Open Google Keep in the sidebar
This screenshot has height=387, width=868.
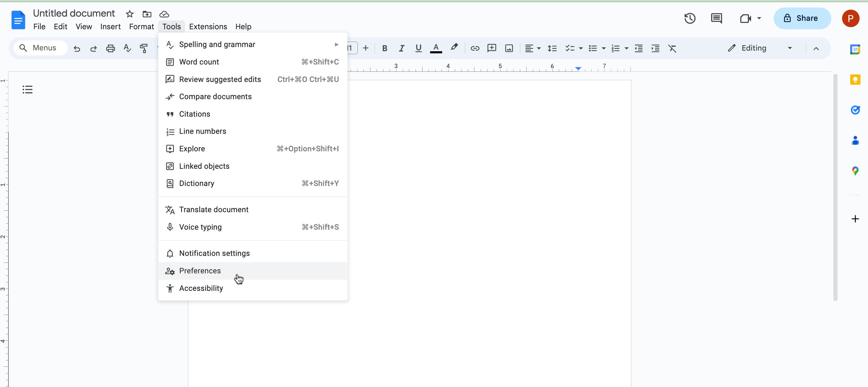(x=855, y=80)
